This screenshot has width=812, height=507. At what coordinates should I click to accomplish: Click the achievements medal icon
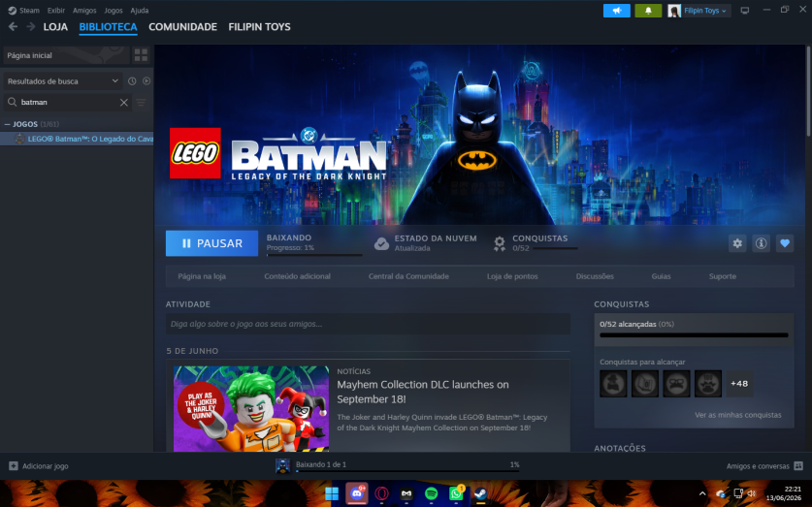click(x=500, y=243)
